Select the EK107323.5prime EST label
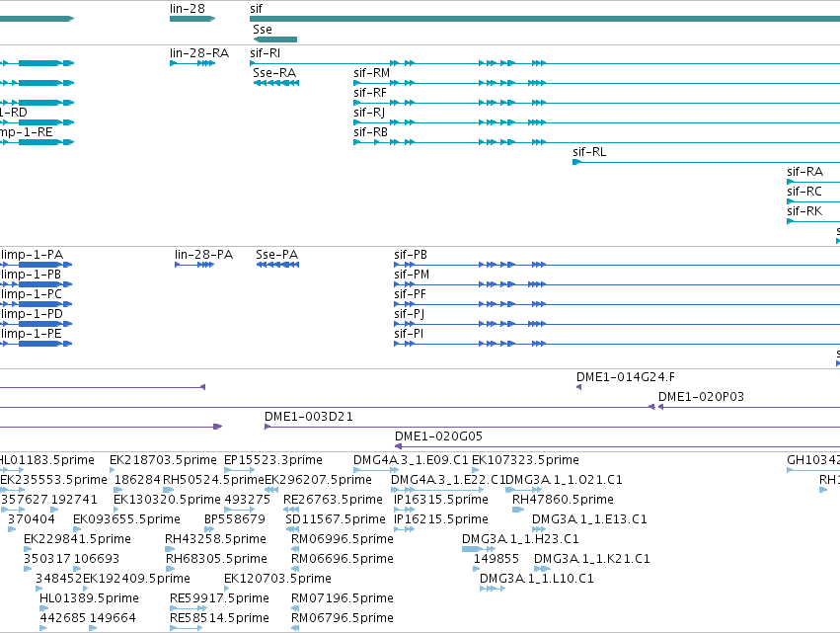840x633 pixels. point(525,460)
